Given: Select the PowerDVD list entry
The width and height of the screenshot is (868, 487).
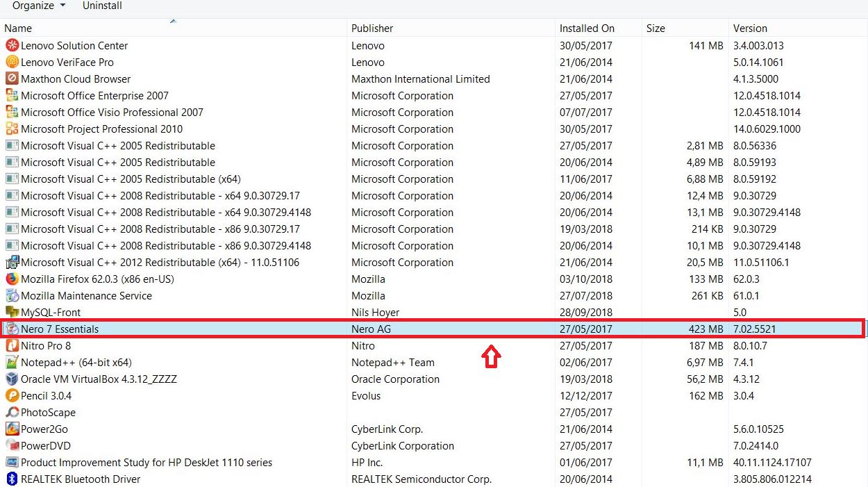Looking at the screenshot, I should (46, 446).
